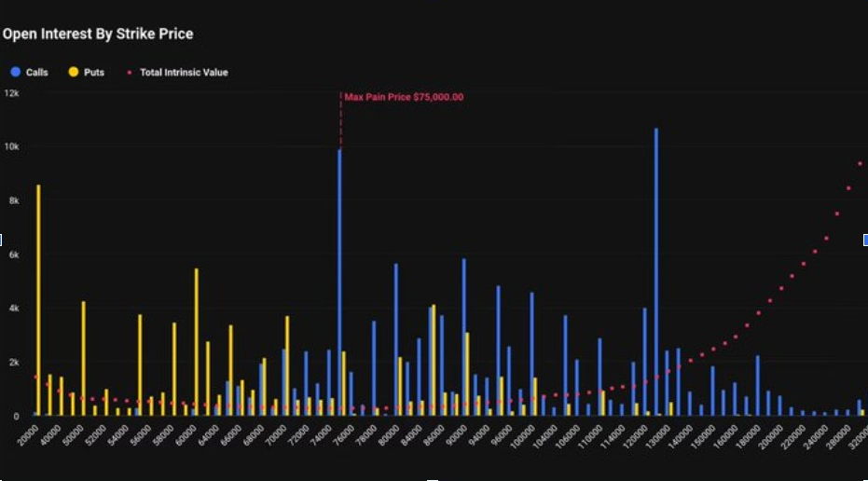This screenshot has height=481, width=868.
Task: Click the 130000 strike label on the x-axis
Action: coord(657,436)
